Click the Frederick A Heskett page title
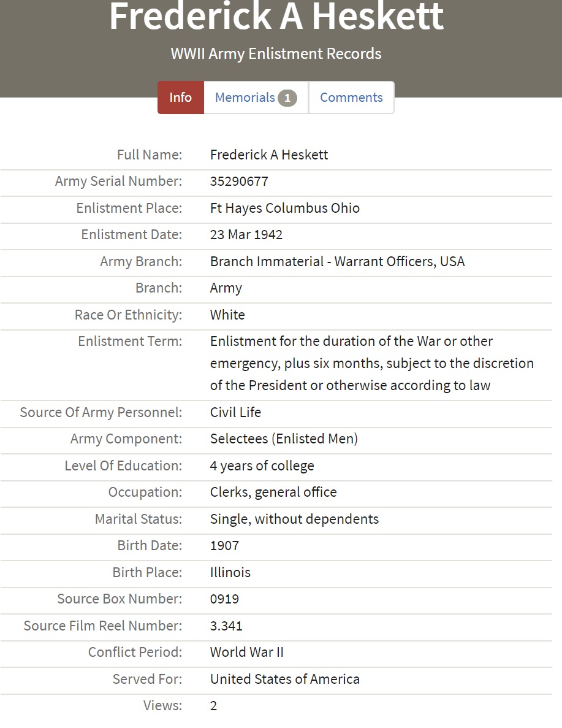 point(276,17)
